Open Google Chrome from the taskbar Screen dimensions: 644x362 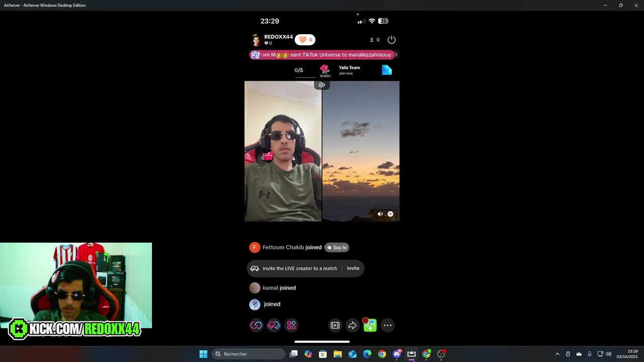(382, 354)
